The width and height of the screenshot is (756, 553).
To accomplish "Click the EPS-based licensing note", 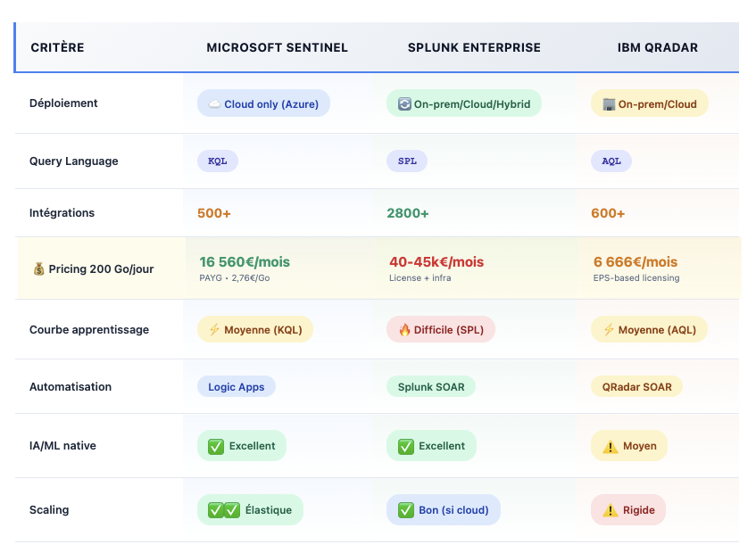I will pos(636,278).
